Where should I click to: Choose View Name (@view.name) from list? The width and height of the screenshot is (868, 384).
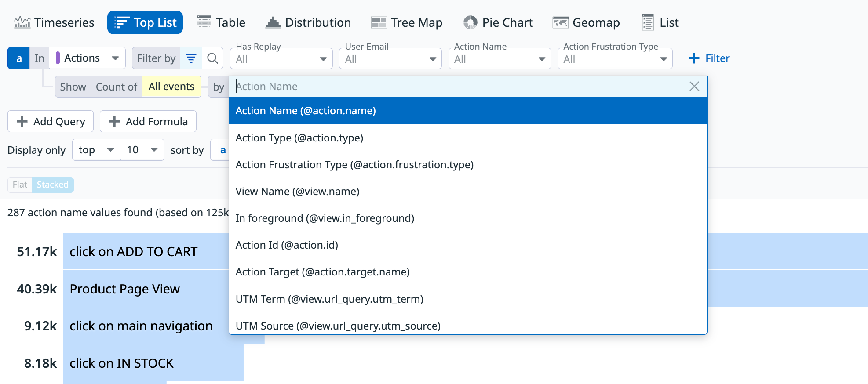tap(297, 192)
